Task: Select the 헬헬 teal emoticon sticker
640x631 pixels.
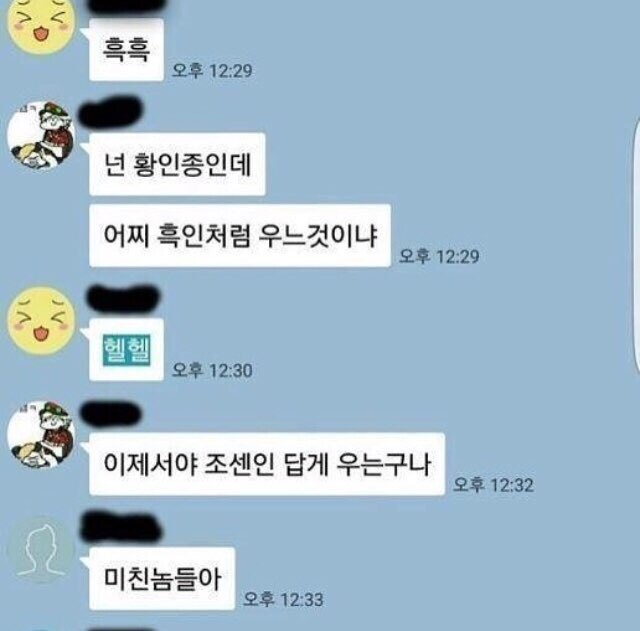Action: click(x=127, y=350)
